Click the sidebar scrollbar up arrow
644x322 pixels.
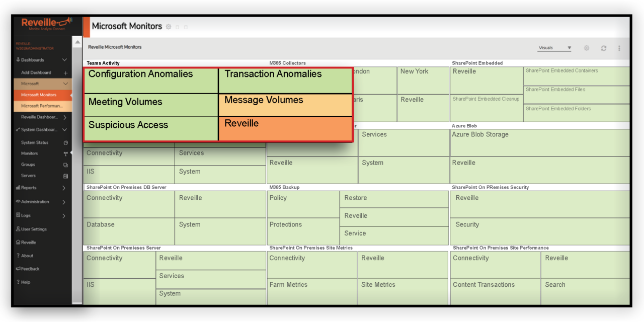pos(77,43)
